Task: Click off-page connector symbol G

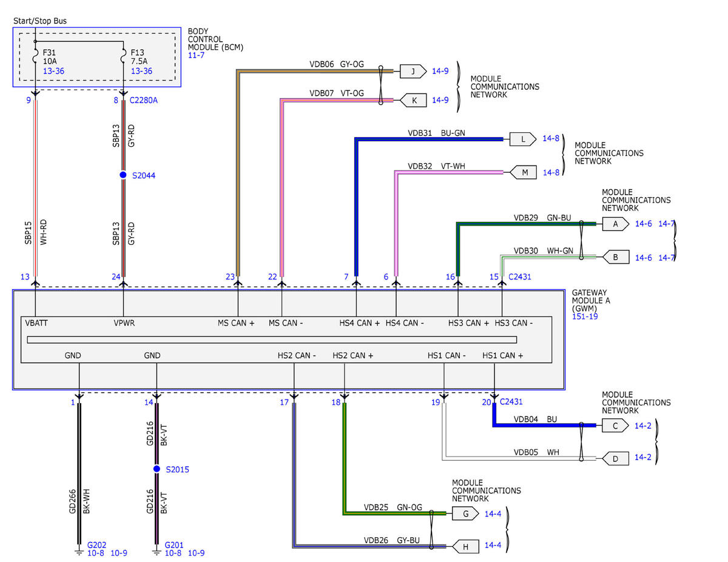Action: 465,513
